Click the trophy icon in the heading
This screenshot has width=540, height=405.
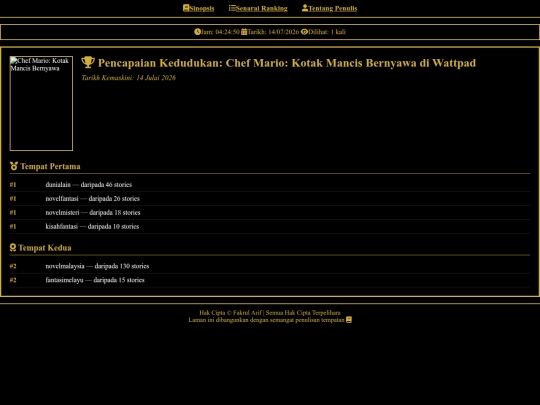pyautogui.click(x=88, y=62)
